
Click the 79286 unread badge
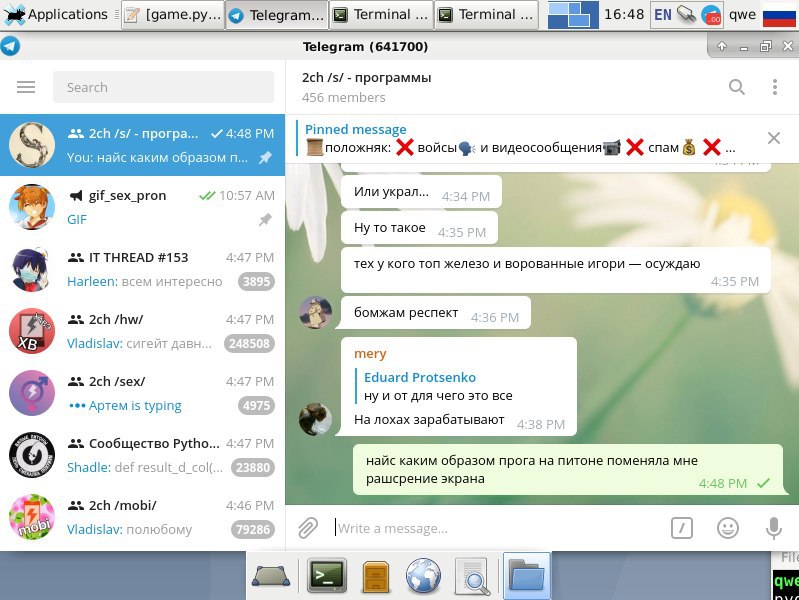253,530
